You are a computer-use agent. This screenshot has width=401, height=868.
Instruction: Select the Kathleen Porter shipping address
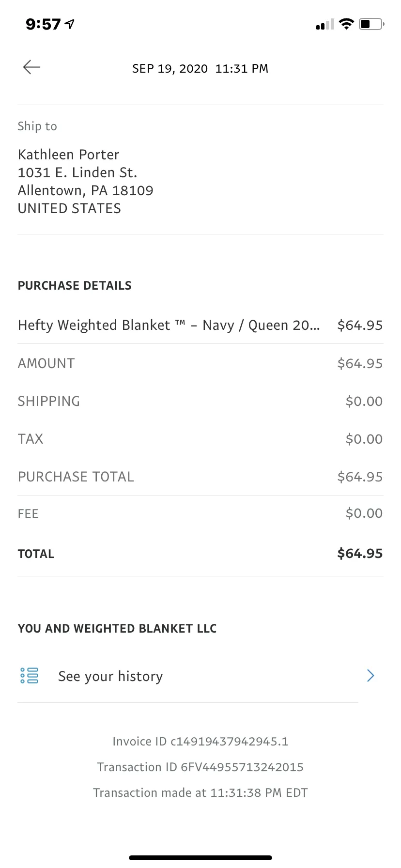tap(86, 181)
